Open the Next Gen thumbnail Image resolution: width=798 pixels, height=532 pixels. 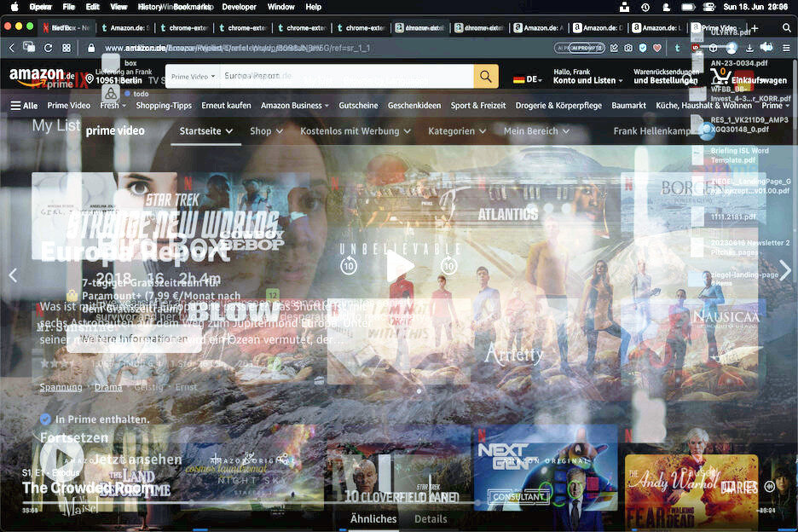click(x=545, y=468)
